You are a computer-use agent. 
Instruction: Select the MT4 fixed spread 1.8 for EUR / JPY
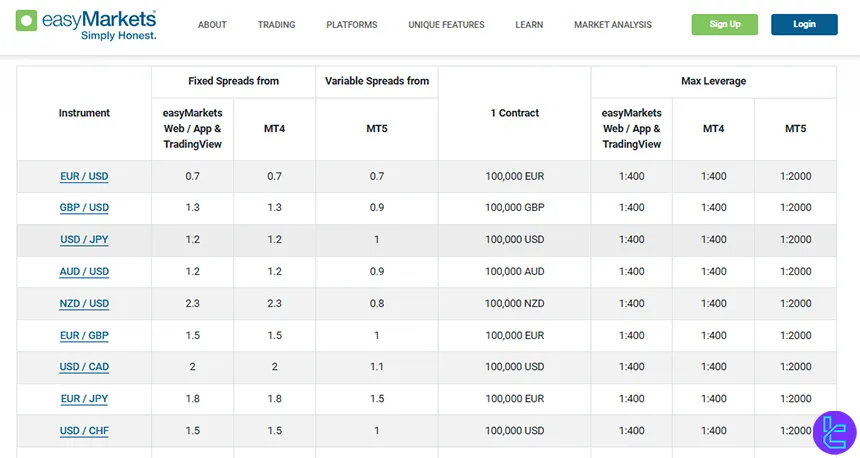[x=274, y=399]
